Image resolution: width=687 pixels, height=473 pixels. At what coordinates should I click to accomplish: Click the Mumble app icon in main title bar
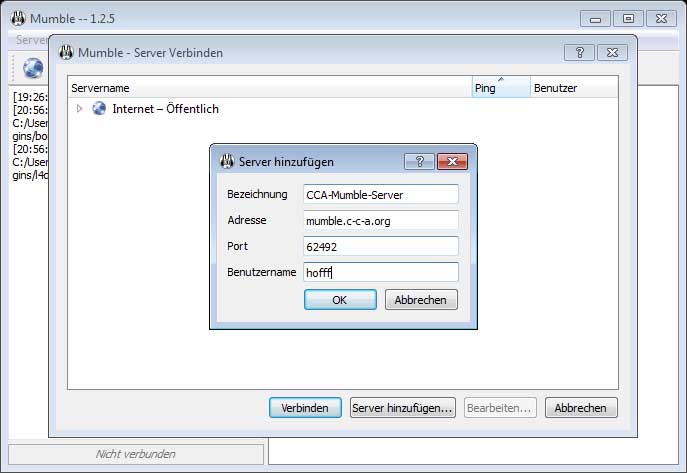click(18, 18)
